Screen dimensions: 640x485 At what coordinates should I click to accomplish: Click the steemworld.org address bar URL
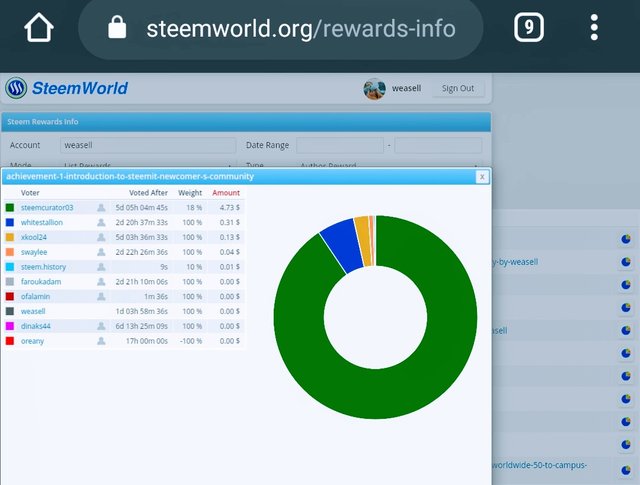(301, 29)
